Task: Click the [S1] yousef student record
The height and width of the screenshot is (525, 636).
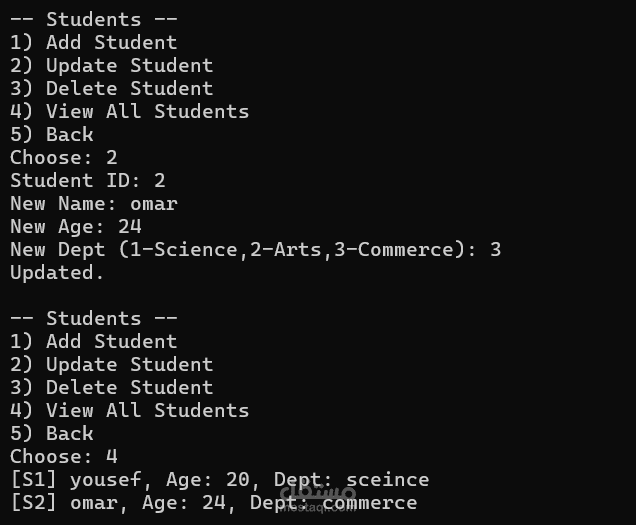Action: [x=219, y=479]
